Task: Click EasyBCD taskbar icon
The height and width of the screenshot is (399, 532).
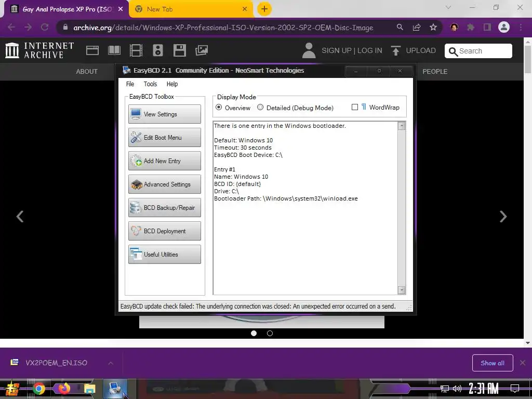Action: [115, 389]
